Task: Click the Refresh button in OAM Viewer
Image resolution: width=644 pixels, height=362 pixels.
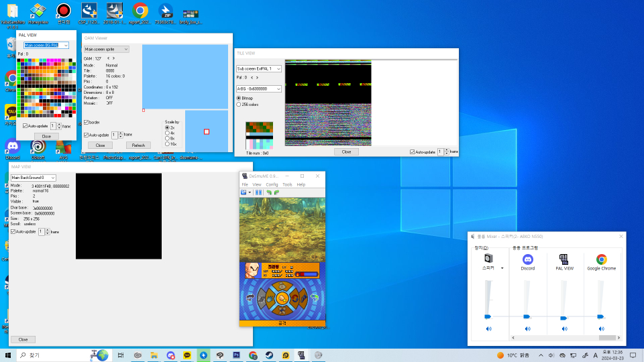Action: pos(138,145)
